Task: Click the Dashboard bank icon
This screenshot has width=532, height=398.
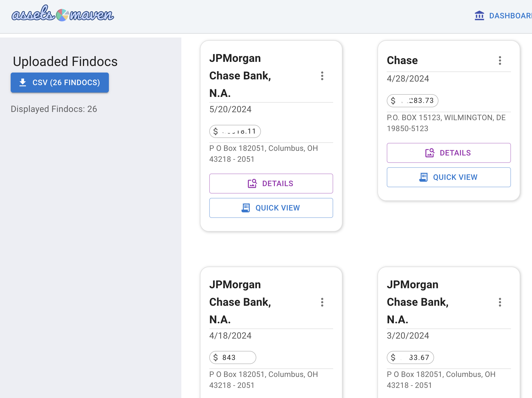Action: pos(479,16)
